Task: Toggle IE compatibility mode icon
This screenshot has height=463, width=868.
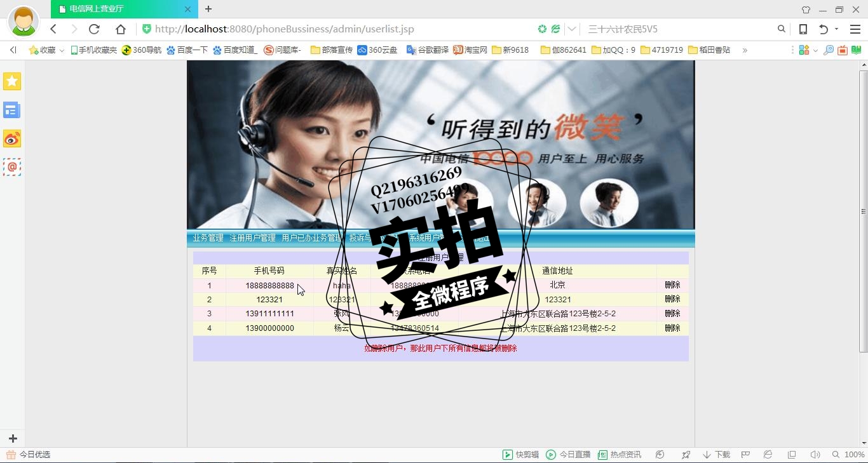Action: (x=768, y=455)
